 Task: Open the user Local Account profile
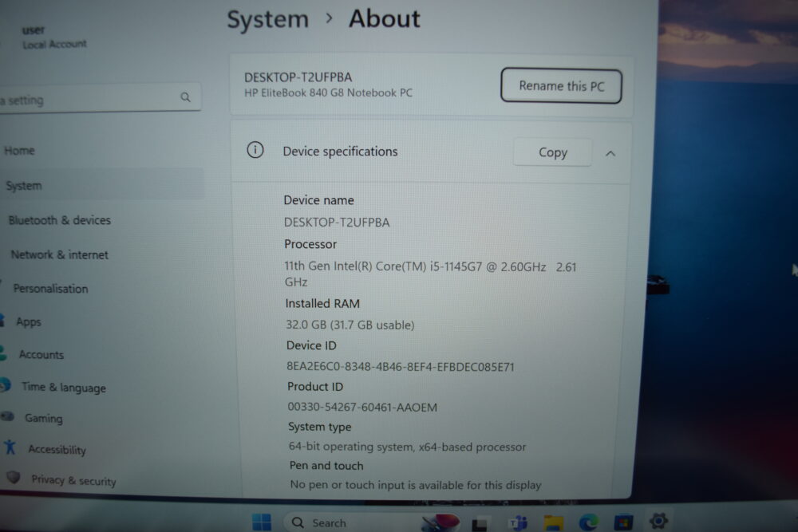coord(53,37)
